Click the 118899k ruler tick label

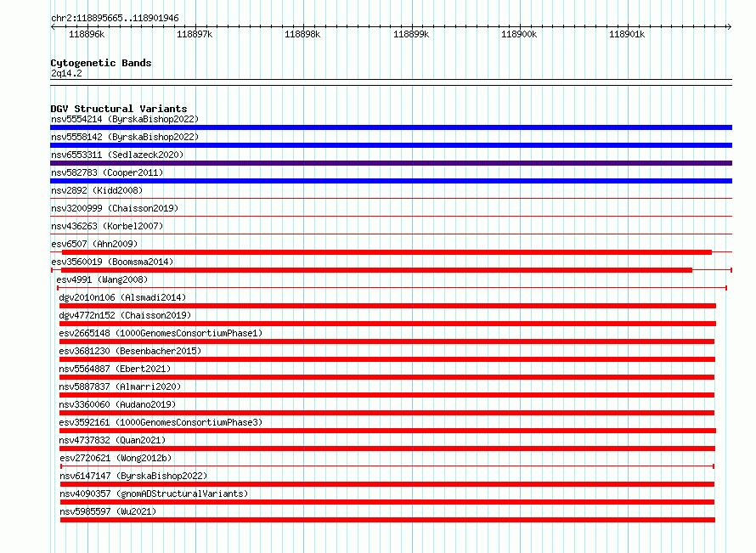pyautogui.click(x=411, y=34)
